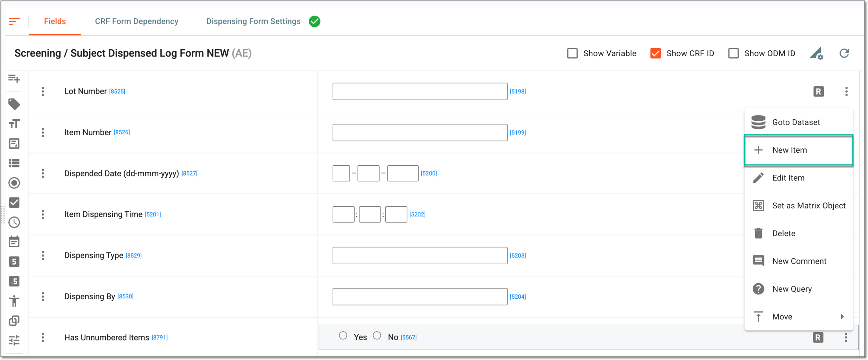Click the [8526] ID link
This screenshot has height=360, width=868.
122,132
